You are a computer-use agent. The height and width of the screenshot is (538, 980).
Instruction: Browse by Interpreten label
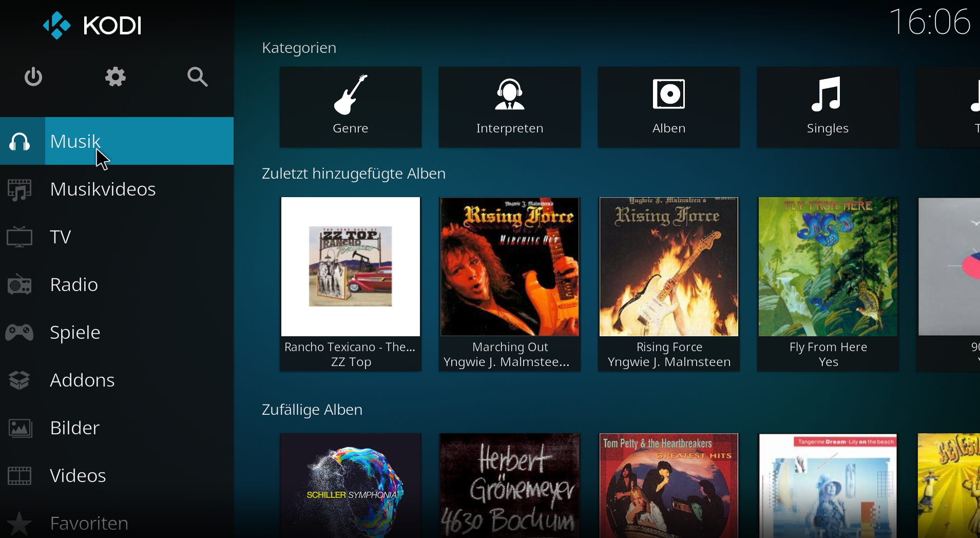pos(510,128)
